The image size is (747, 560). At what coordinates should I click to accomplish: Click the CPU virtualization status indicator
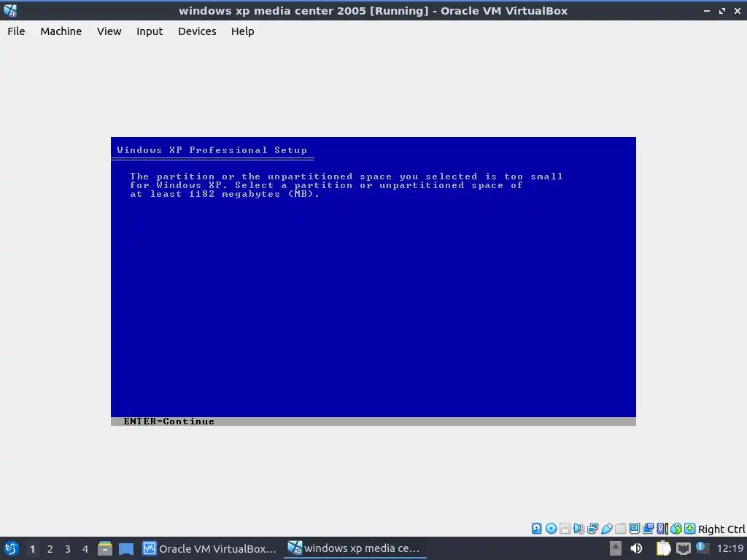tap(662, 529)
